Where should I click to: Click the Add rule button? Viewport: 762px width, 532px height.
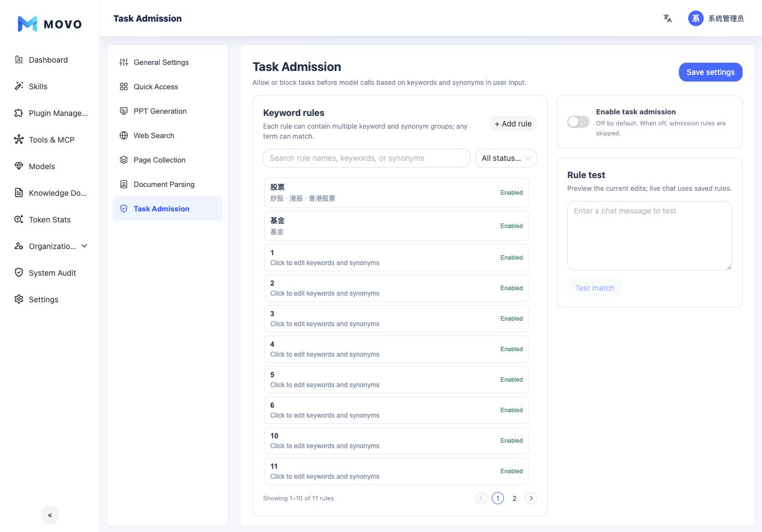[513, 124]
